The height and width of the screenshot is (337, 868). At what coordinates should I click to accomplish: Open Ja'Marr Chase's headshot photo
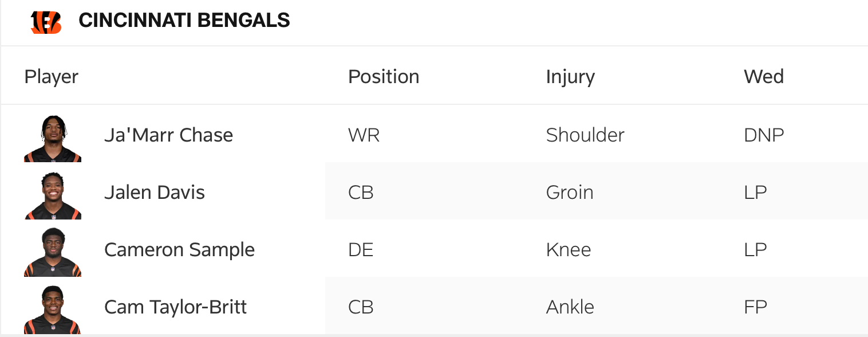coord(53,138)
